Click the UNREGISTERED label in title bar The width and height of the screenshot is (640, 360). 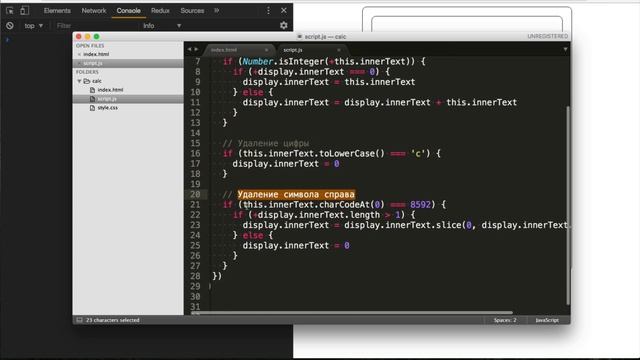(x=547, y=36)
